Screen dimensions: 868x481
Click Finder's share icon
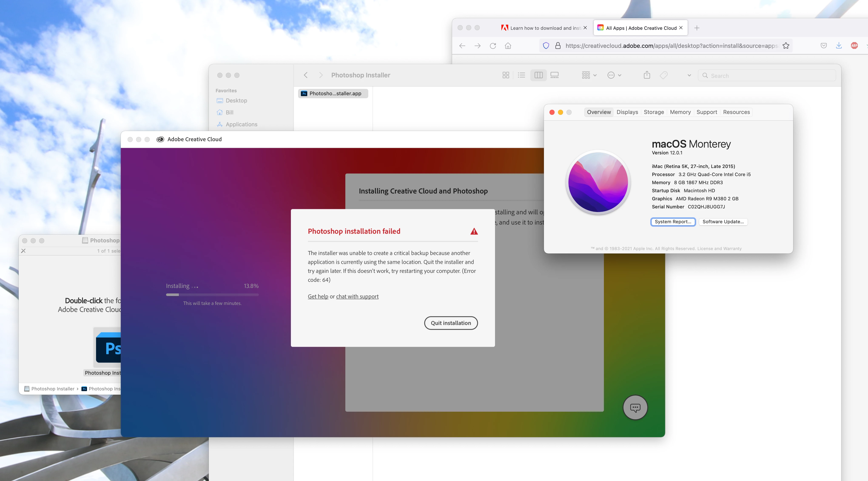647,75
